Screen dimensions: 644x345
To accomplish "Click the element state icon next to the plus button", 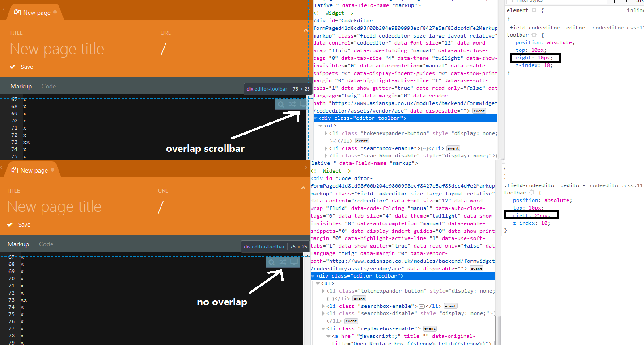I will tap(629, 2).
